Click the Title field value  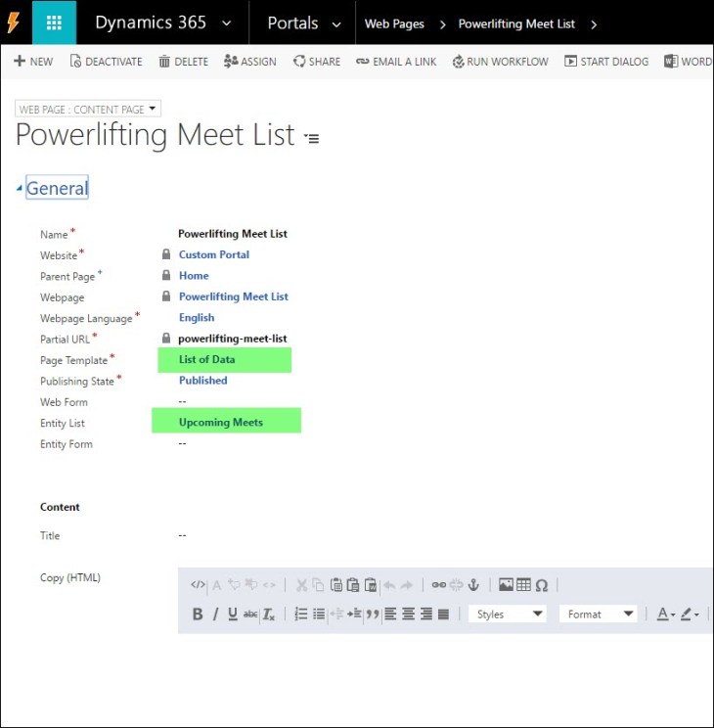[x=183, y=535]
